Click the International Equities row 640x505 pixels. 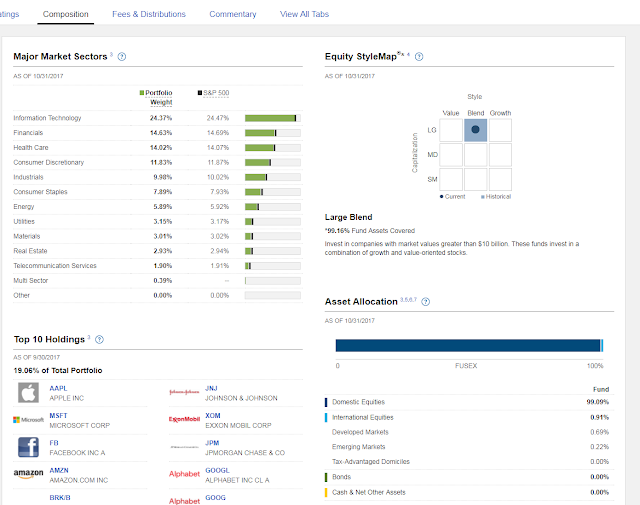pos(469,418)
